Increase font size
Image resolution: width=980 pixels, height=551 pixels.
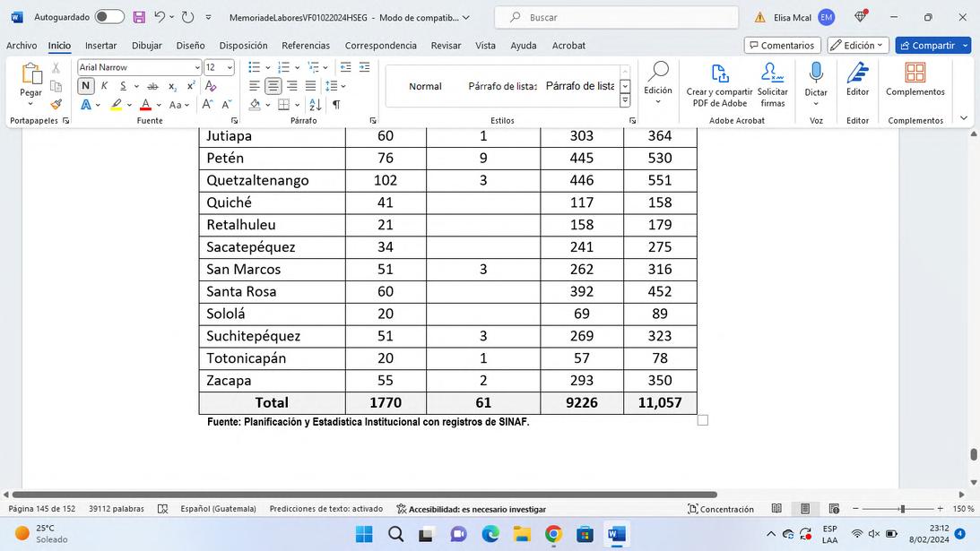click(x=207, y=104)
